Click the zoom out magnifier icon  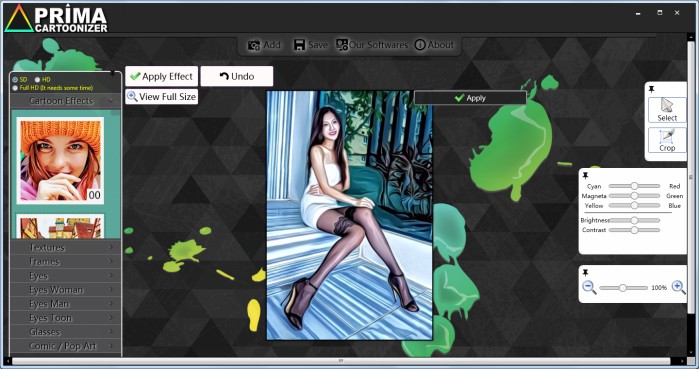click(x=589, y=287)
